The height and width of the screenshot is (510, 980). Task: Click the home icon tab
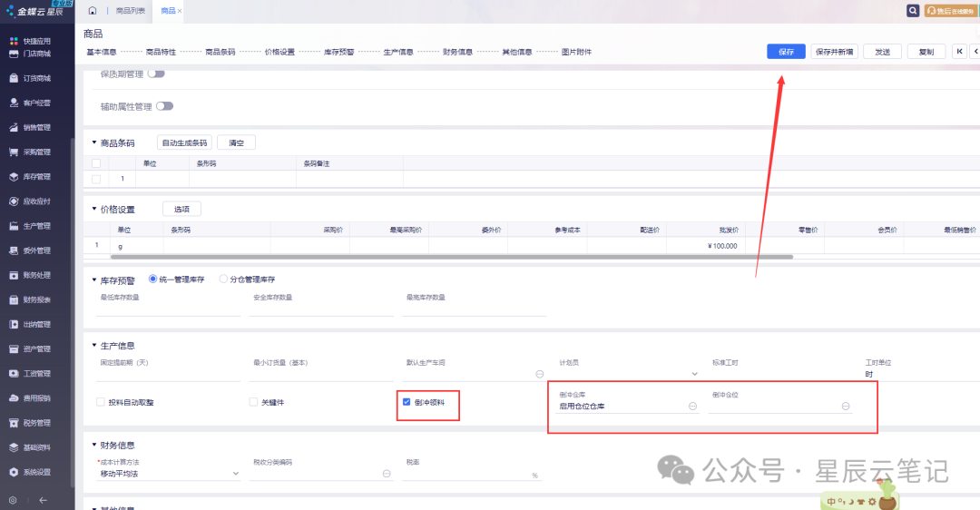coord(93,11)
